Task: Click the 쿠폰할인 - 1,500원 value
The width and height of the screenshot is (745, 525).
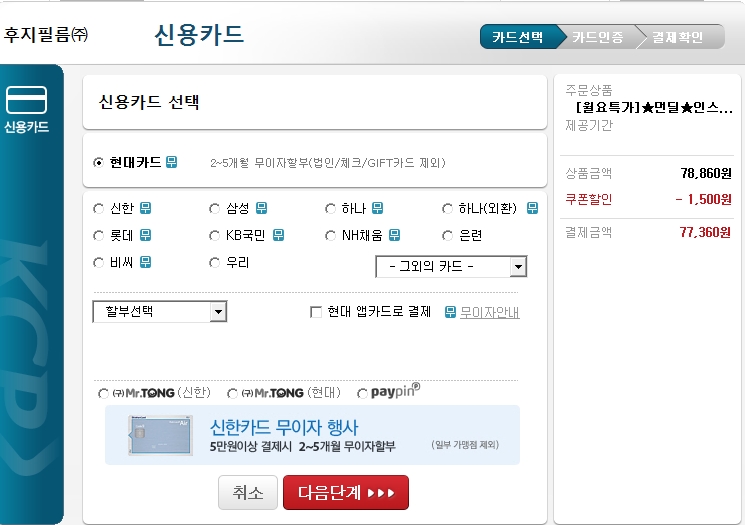Action: [703, 199]
